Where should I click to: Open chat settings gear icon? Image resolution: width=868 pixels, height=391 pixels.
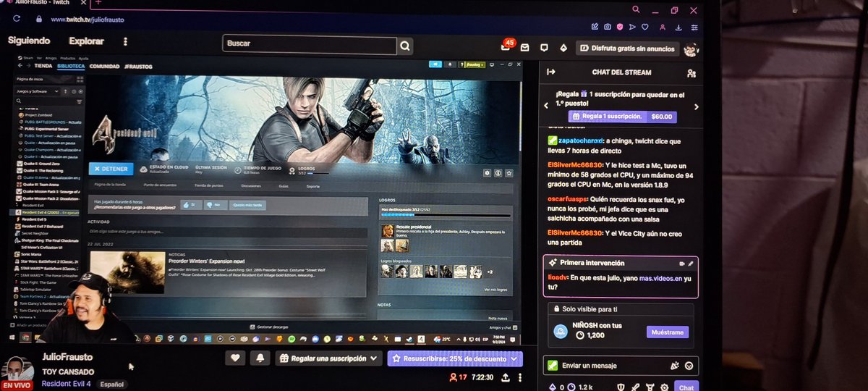pos(665,387)
